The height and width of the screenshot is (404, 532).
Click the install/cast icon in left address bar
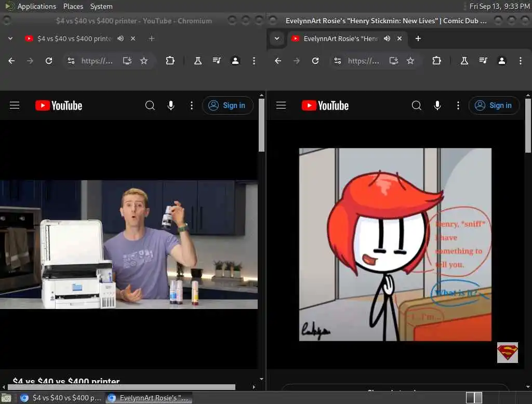127,61
